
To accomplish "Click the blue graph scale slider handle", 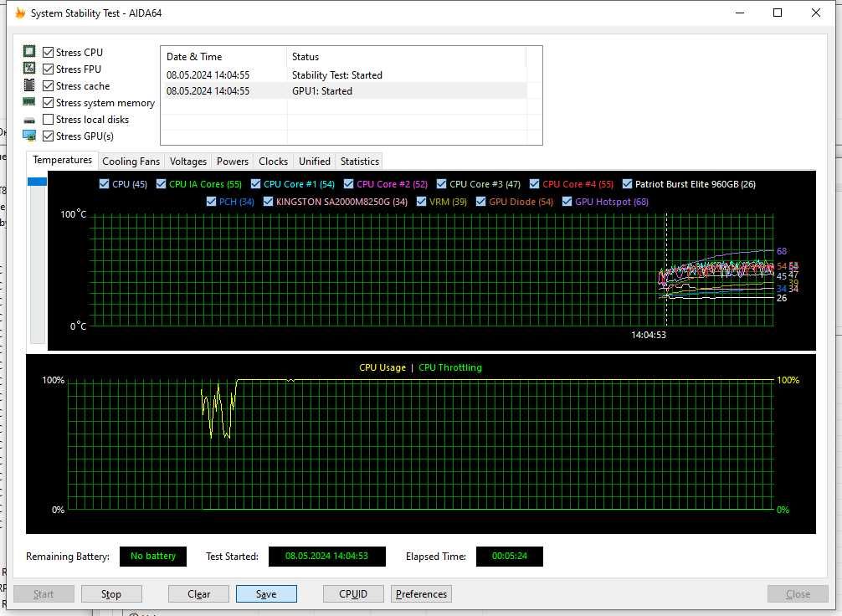I will 37,182.
